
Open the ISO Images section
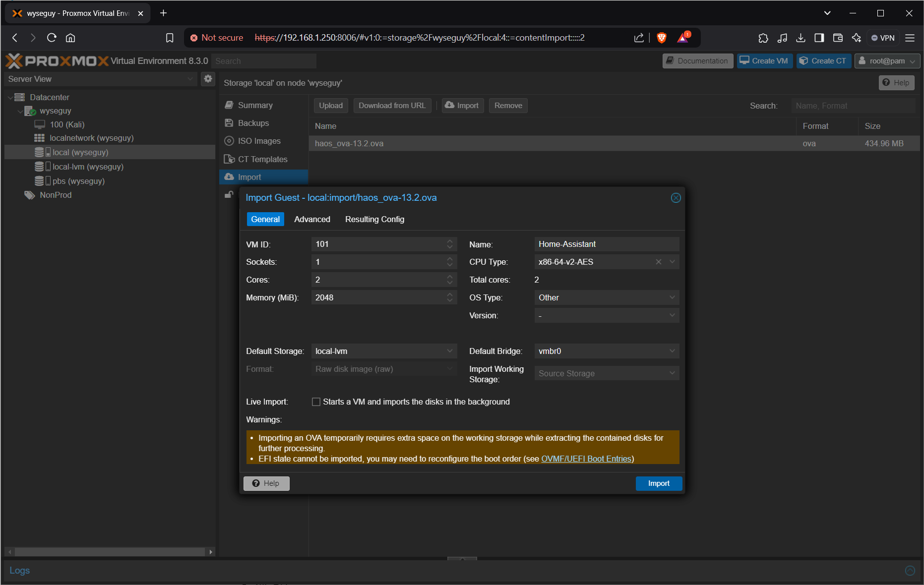click(263, 141)
